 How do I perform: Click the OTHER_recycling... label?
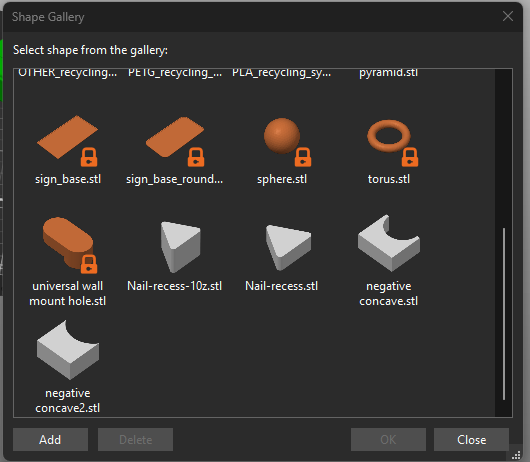click(68, 72)
